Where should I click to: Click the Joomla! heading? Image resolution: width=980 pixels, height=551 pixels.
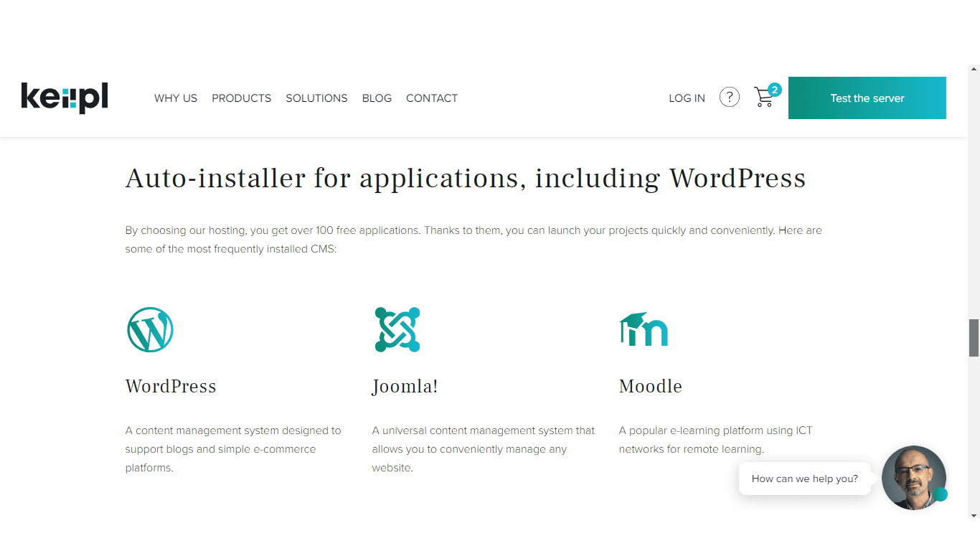(405, 386)
